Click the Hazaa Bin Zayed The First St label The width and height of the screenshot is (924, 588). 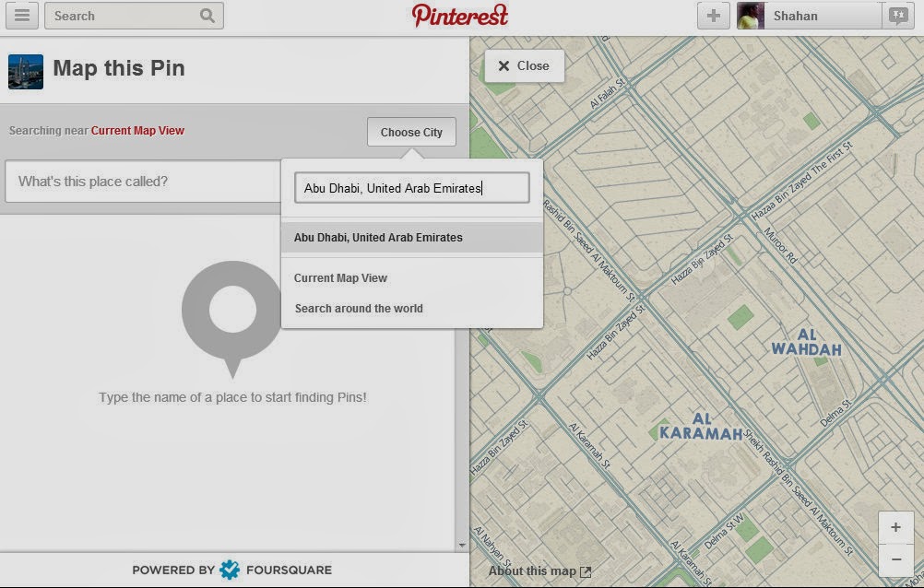click(802, 181)
